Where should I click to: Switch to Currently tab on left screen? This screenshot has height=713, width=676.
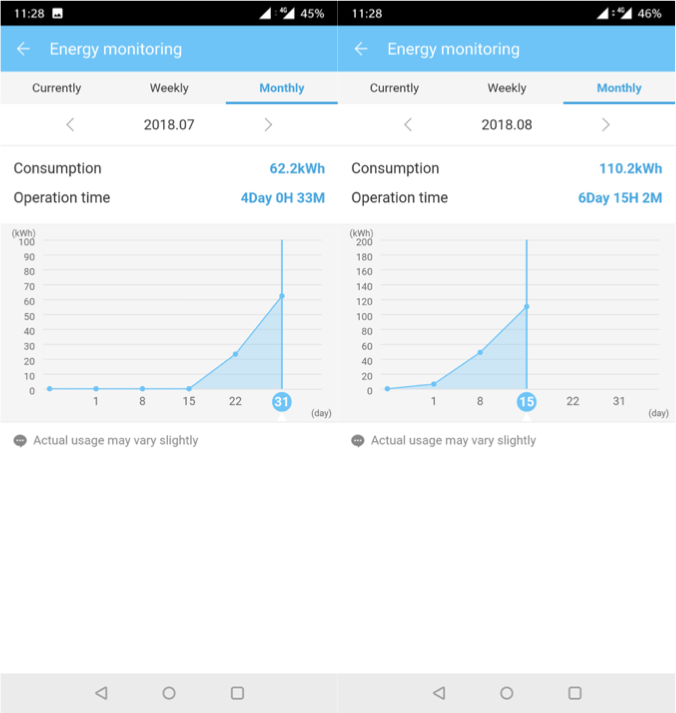pyautogui.click(x=56, y=88)
